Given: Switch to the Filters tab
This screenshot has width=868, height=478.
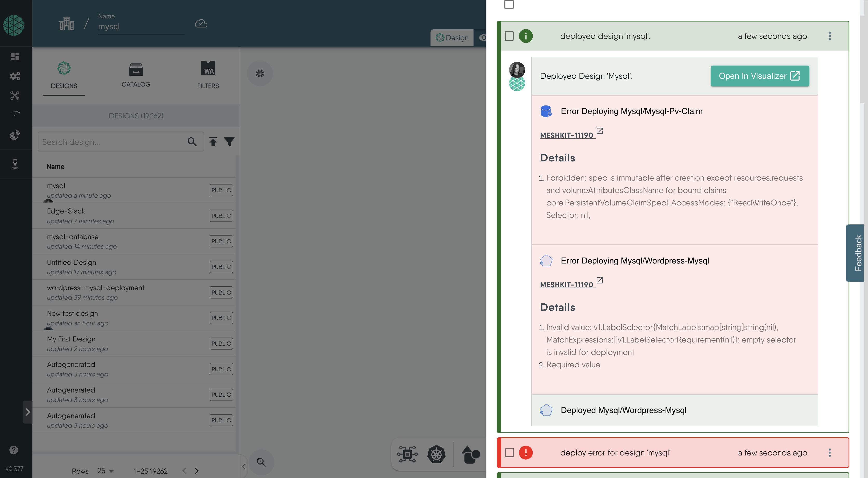Looking at the screenshot, I should click(208, 75).
